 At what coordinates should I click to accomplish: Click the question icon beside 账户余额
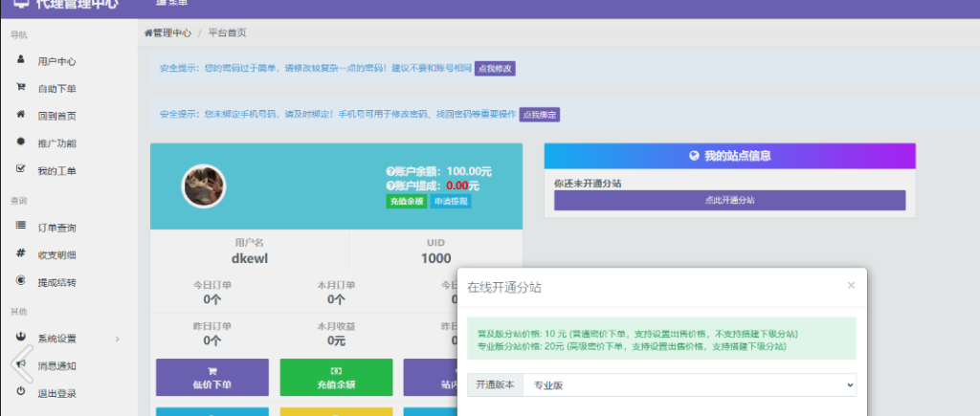(390, 172)
